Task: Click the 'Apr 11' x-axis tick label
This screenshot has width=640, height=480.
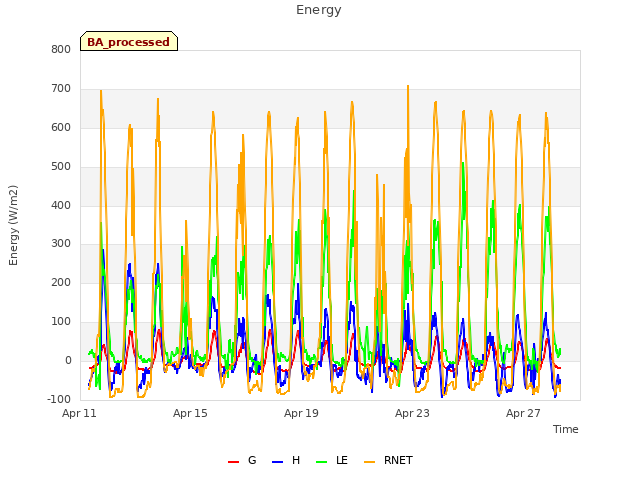Action: coord(79,413)
